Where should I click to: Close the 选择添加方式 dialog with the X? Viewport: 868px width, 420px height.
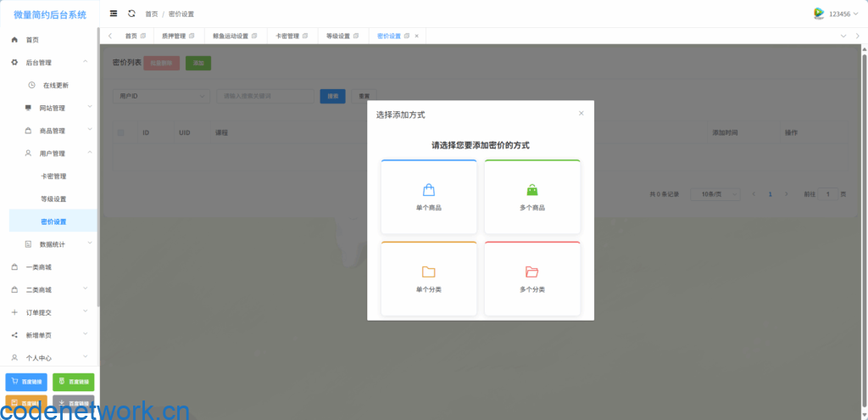581,114
